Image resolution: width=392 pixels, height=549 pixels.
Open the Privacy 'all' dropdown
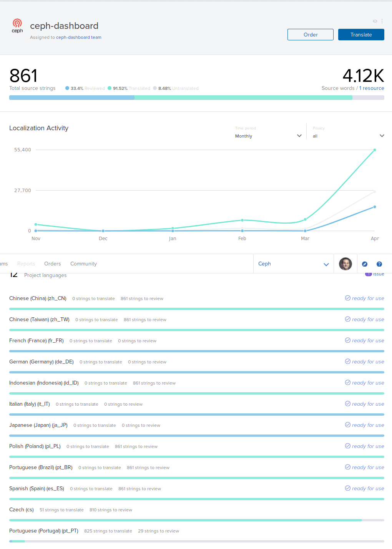click(x=348, y=136)
